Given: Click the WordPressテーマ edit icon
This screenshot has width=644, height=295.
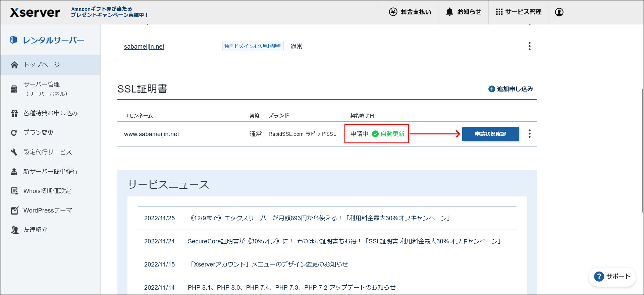Looking at the screenshot, I should 15,211.
